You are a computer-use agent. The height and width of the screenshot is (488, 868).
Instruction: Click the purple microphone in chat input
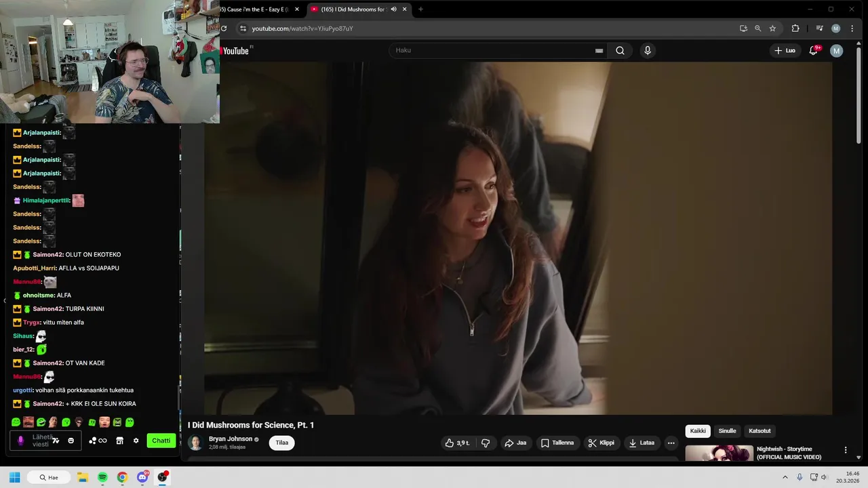pyautogui.click(x=20, y=441)
